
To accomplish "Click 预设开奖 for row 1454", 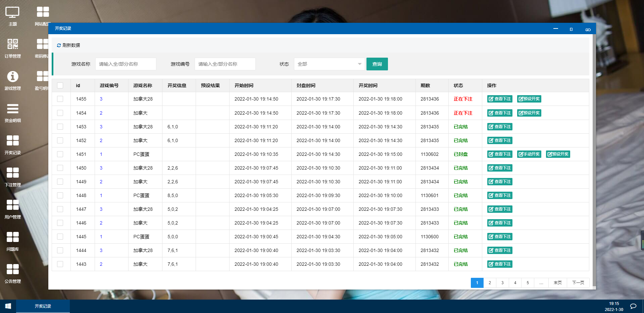I will pos(529,113).
